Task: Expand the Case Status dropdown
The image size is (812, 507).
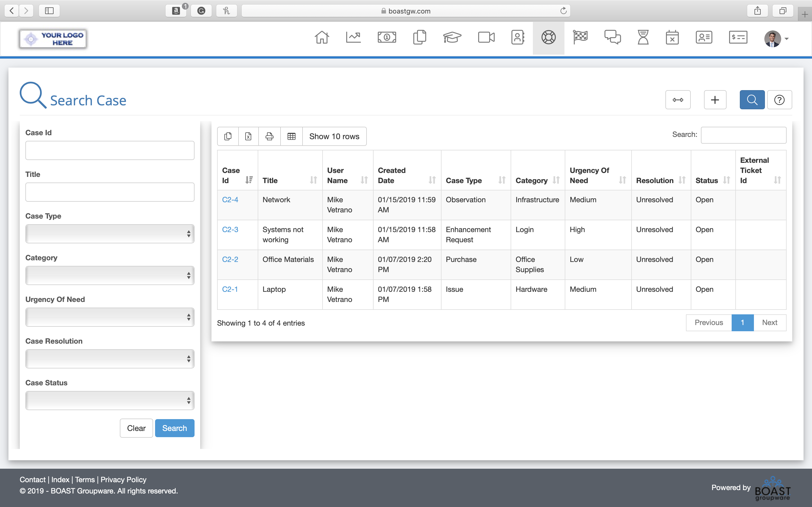Action: tap(110, 400)
